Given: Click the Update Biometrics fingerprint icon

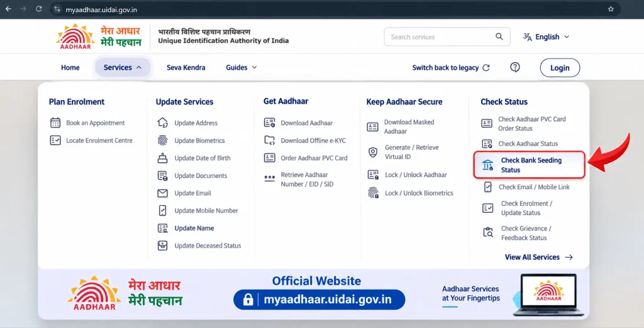Looking at the screenshot, I should (x=163, y=140).
